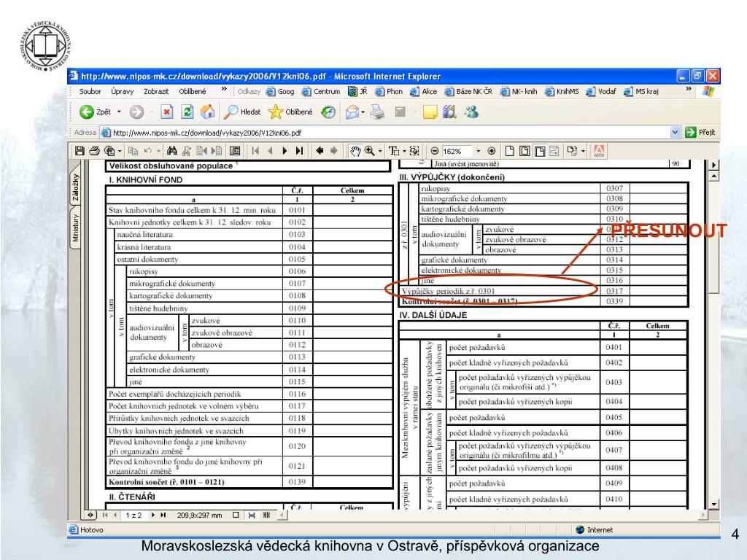The image size is (747, 560).
Task: Select facing pages layout icon in status bar
Action: 267,516
